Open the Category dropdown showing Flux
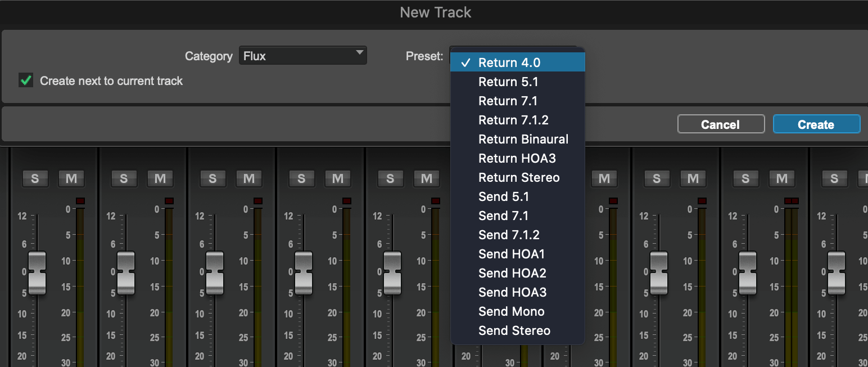The height and width of the screenshot is (367, 868). click(x=302, y=56)
